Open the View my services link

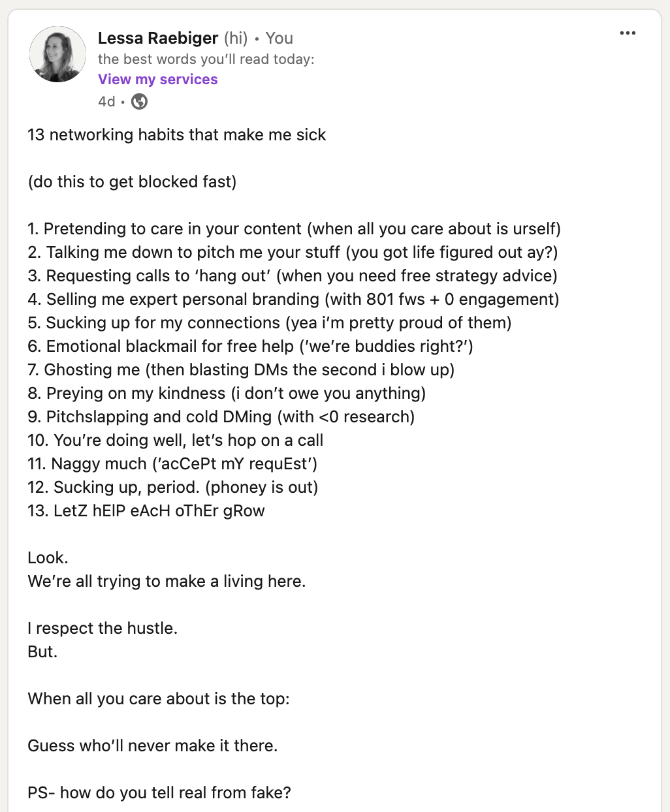[x=158, y=79]
